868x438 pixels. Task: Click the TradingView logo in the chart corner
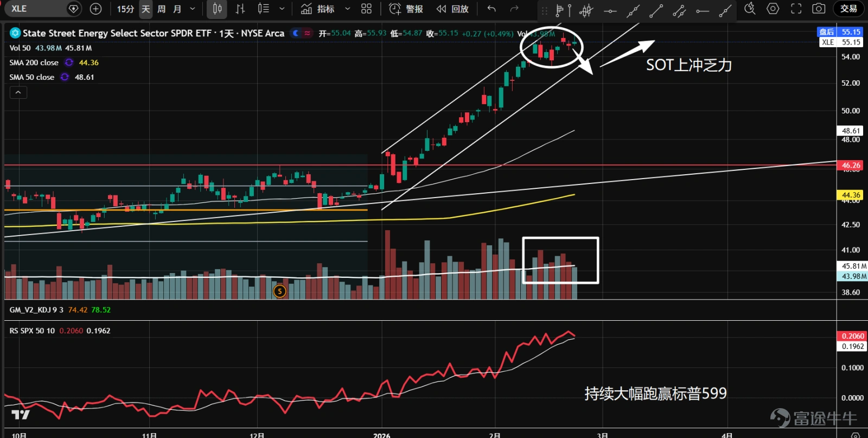[x=21, y=415]
